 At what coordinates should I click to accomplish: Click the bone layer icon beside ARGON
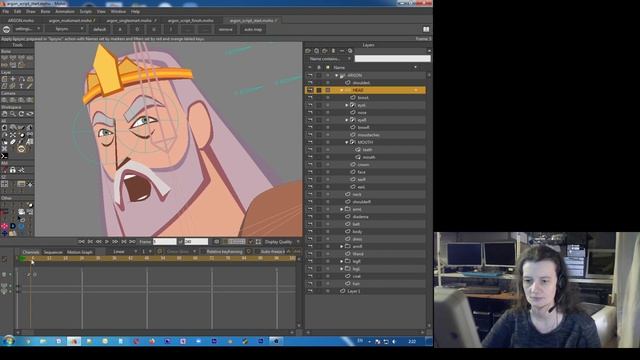click(x=342, y=75)
